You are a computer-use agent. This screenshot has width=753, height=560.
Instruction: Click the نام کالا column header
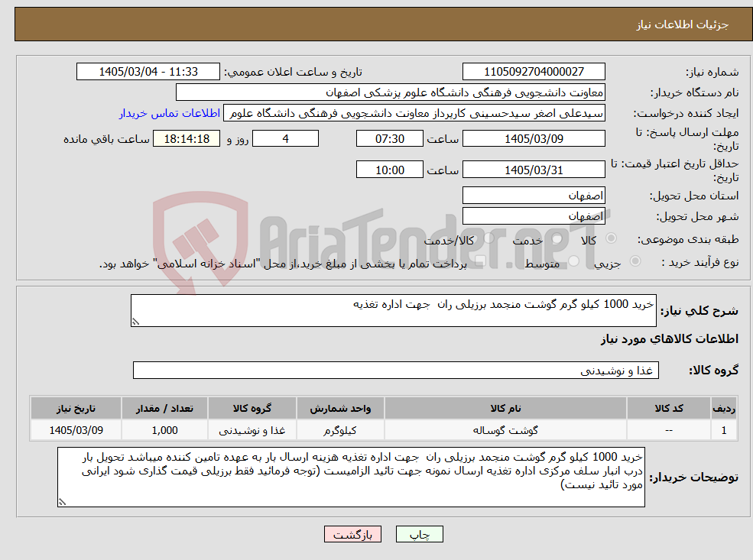pos(505,409)
